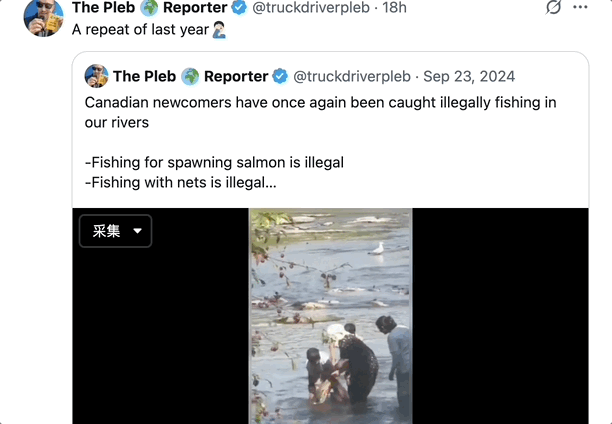This screenshot has height=424, width=612.
Task: Open The Pleb Reporter name on the top post
Action: [x=150, y=8]
